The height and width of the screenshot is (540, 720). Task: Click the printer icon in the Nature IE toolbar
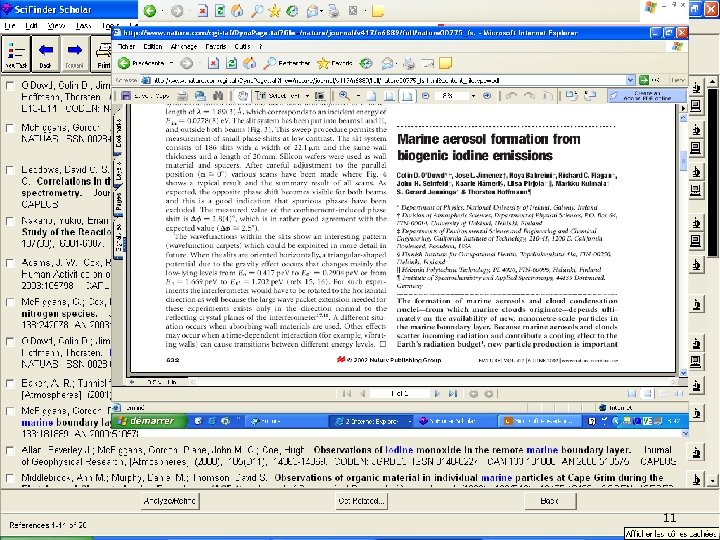pyautogui.click(x=409, y=63)
